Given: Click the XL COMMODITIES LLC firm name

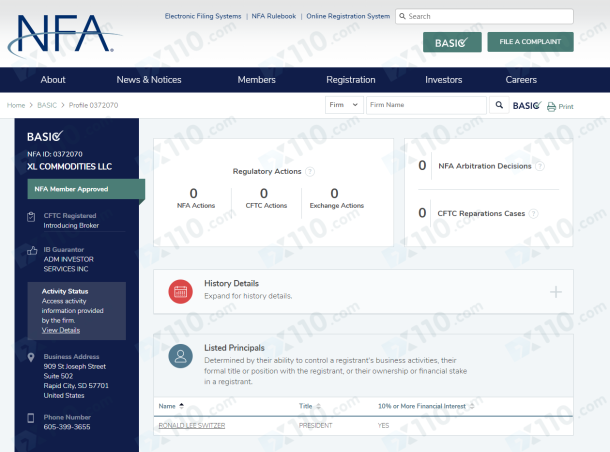Looking at the screenshot, I should coord(69,166).
